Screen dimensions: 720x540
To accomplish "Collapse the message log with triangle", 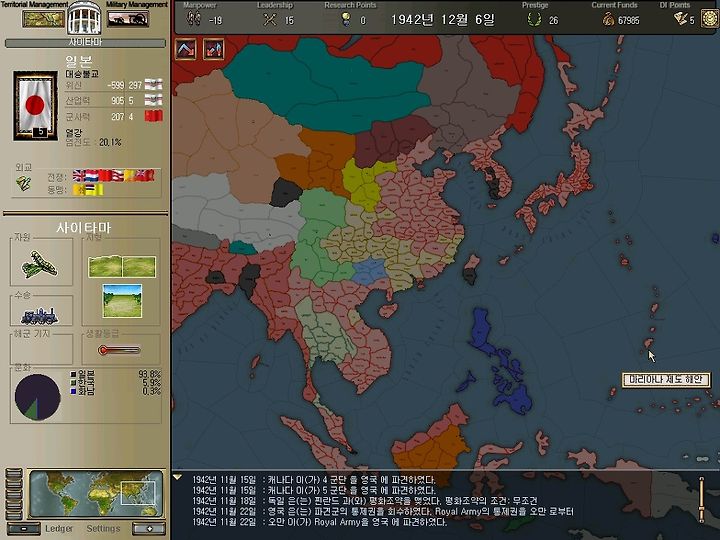I will [x=178, y=478].
